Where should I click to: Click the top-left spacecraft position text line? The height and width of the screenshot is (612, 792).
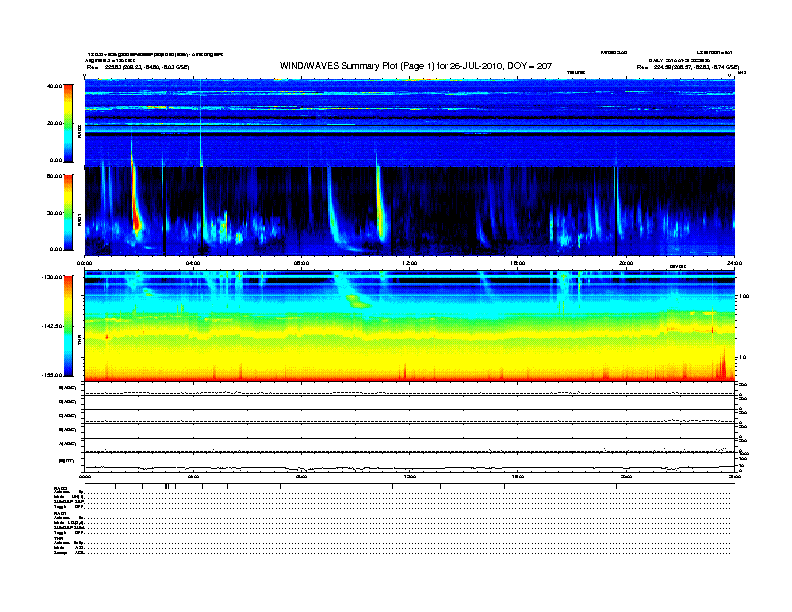[x=138, y=67]
